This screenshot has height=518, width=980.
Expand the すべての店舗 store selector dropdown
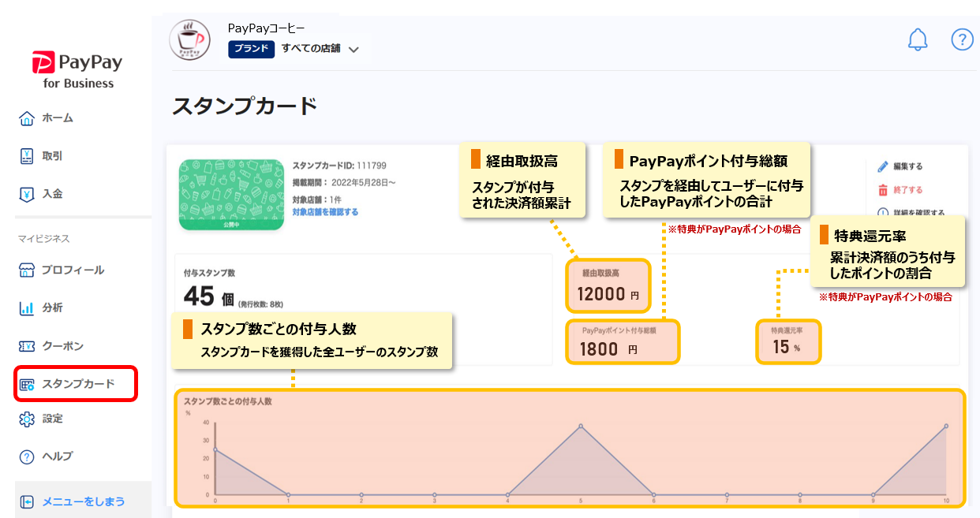pyautogui.click(x=353, y=50)
